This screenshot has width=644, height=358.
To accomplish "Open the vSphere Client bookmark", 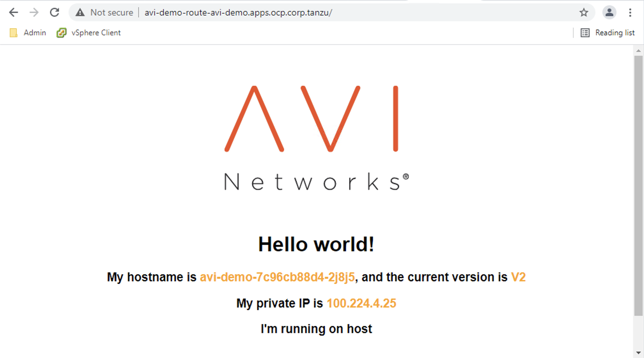I will [96, 33].
